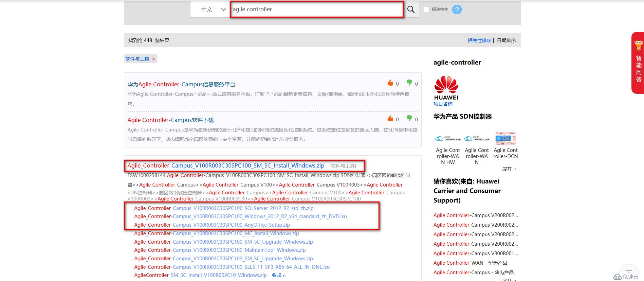This screenshot has height=281, width=644.
Task: Click the magnifier search icon
Action: tap(411, 10)
